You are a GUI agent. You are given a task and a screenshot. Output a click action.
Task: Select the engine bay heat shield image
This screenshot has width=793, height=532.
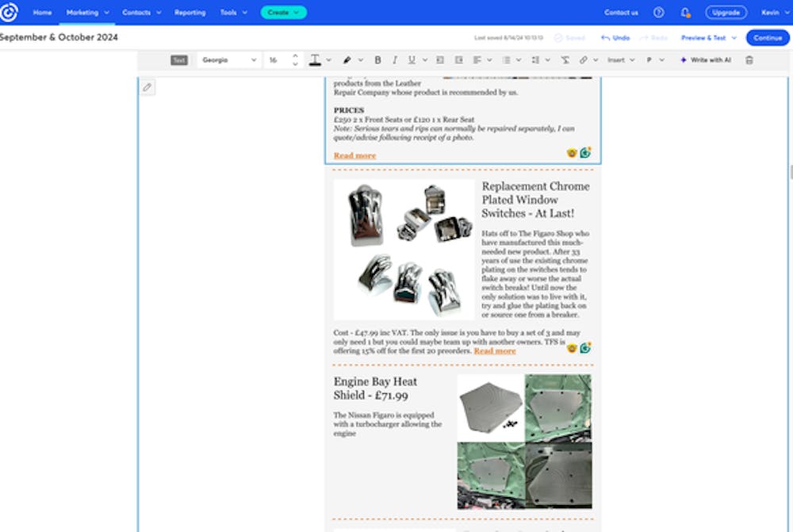pyautogui.click(x=524, y=442)
